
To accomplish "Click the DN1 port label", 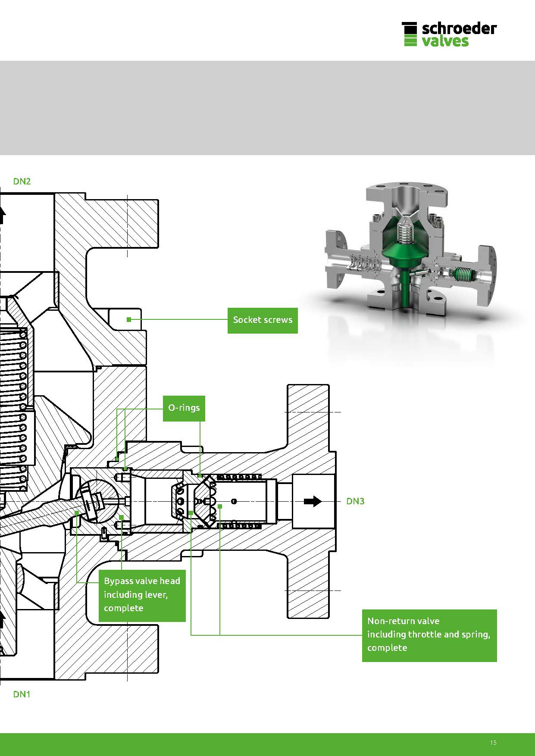I will click(x=22, y=694).
